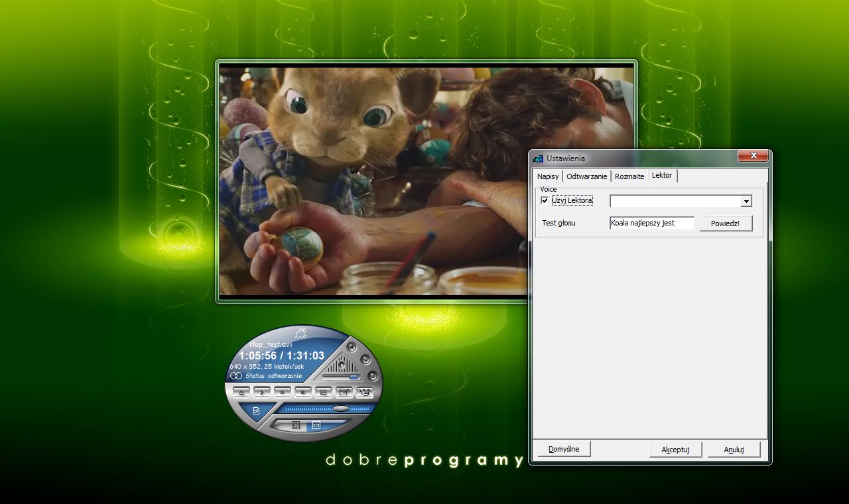Click the Ustawienia title bar icon
The image size is (849, 504).
coord(539,158)
